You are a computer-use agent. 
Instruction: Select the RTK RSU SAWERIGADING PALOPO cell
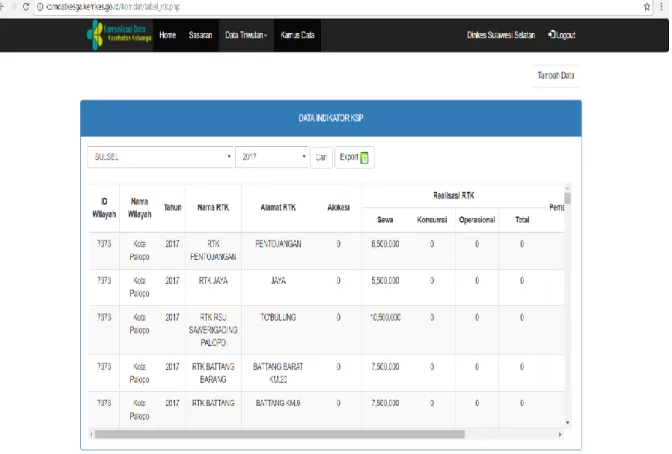(x=213, y=330)
